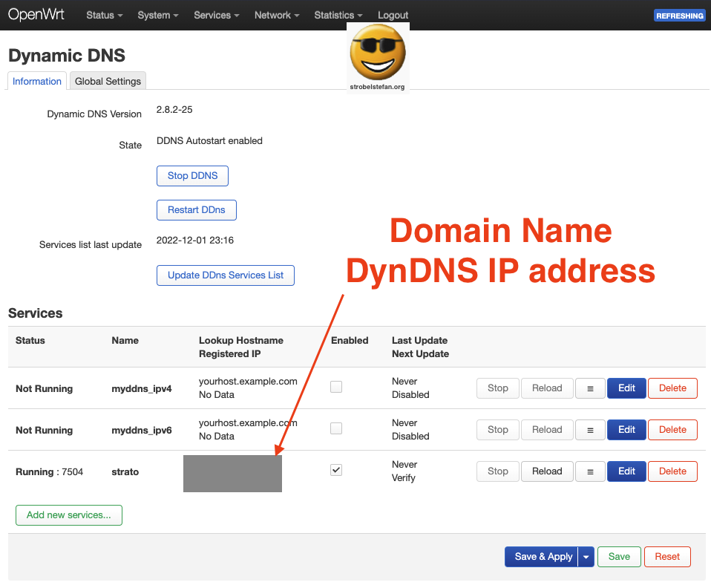Click the OpenWrt logo
Viewport: 711px width, 588px height.
pyautogui.click(x=36, y=14)
